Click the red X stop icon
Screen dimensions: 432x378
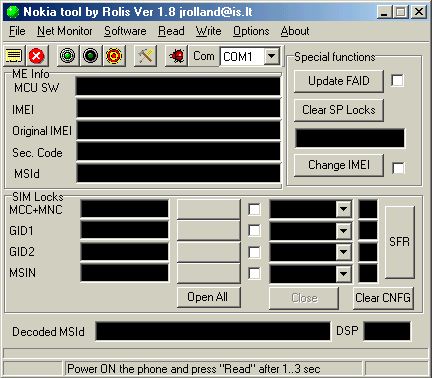pyautogui.click(x=37, y=56)
